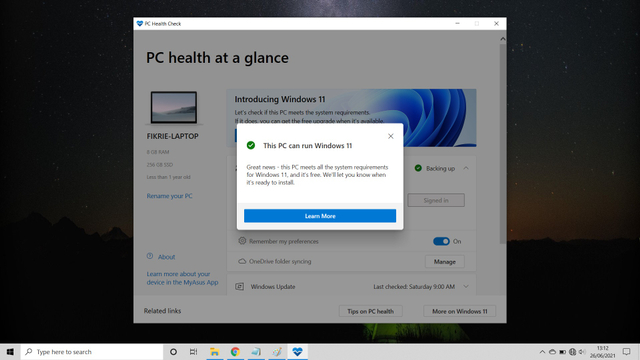Click the laptop thumbnail image
Image resolution: width=640 pixels, height=360 pixels.
[x=174, y=107]
